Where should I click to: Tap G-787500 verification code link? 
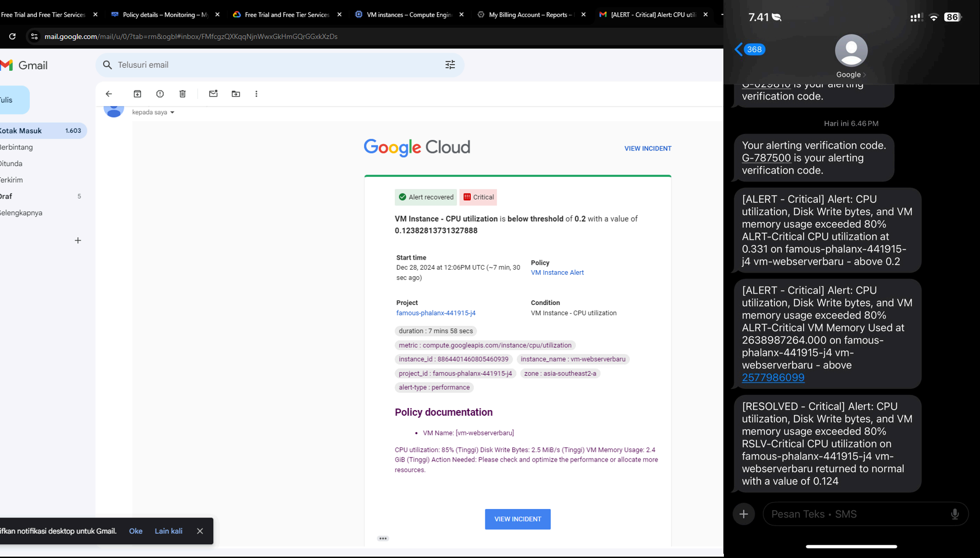point(766,158)
